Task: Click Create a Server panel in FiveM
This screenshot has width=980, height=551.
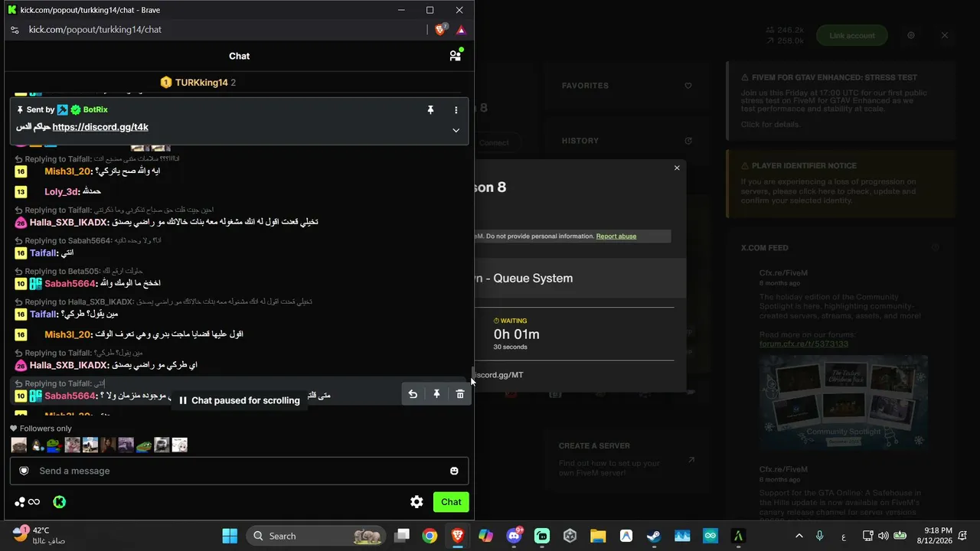Action: pyautogui.click(x=626, y=459)
